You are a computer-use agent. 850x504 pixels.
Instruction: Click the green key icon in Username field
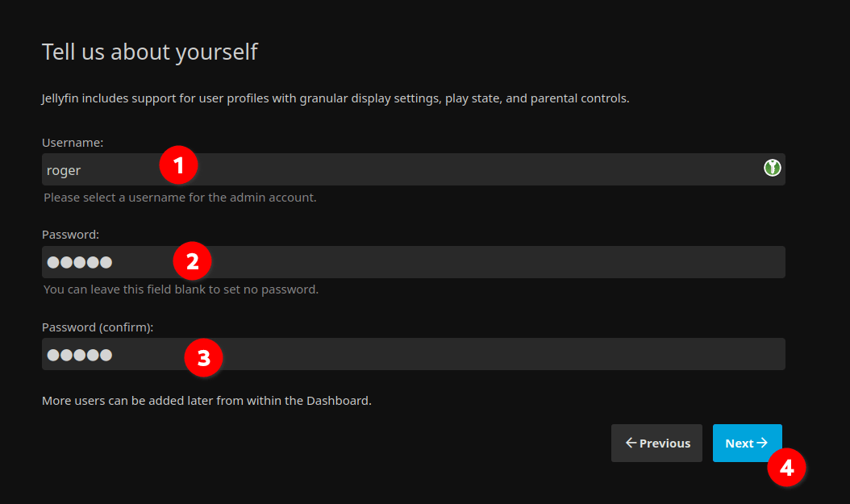(773, 169)
